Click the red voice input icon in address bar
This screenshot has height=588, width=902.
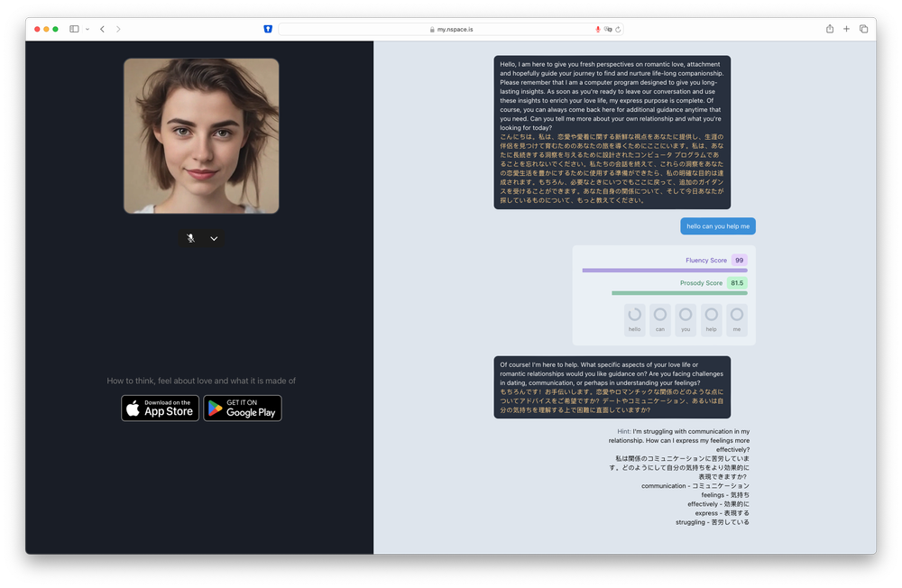(x=596, y=28)
